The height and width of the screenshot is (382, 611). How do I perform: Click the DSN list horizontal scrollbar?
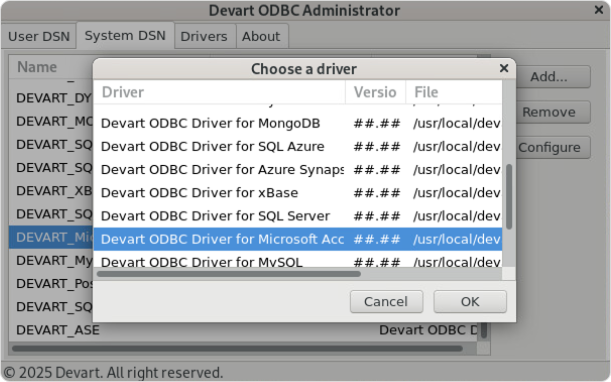click(x=237, y=348)
